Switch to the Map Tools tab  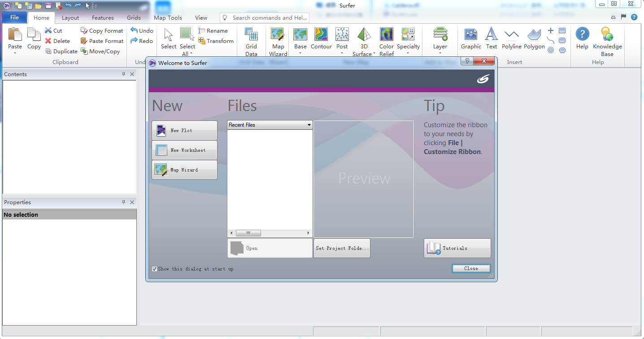tap(168, 18)
